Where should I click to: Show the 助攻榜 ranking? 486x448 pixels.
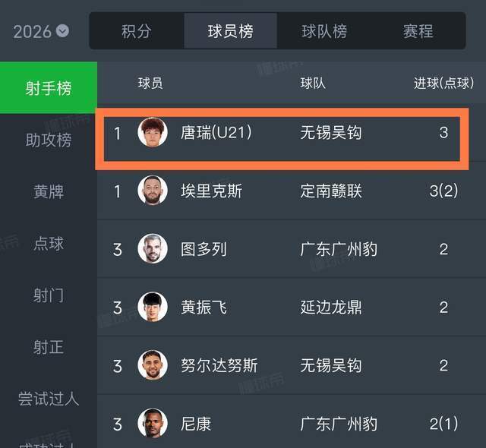pyautogui.click(x=49, y=140)
